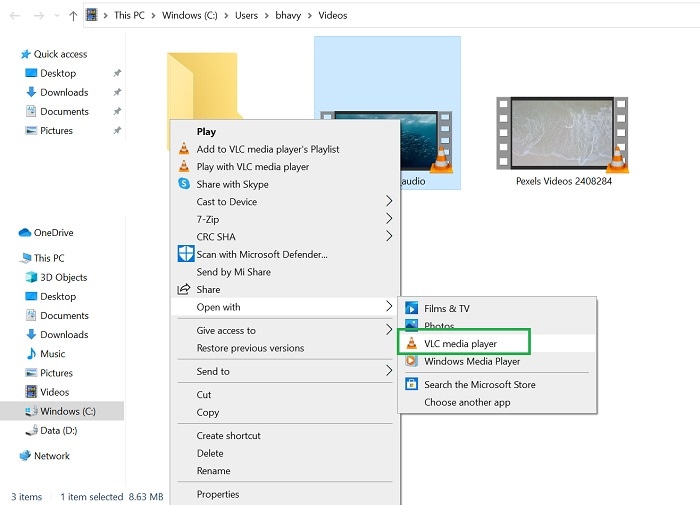The width and height of the screenshot is (700, 505).
Task: Click the Windows Media Player icon
Action: coord(412,361)
